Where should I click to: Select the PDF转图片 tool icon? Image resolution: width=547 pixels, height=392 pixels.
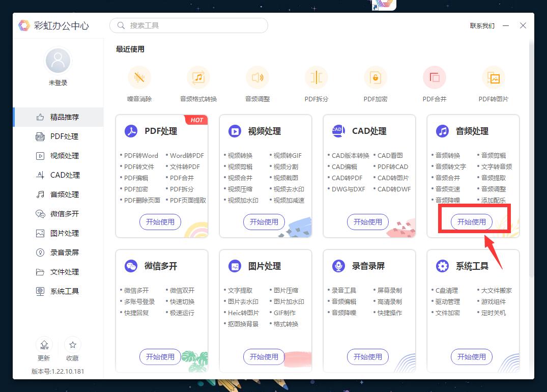coord(493,77)
